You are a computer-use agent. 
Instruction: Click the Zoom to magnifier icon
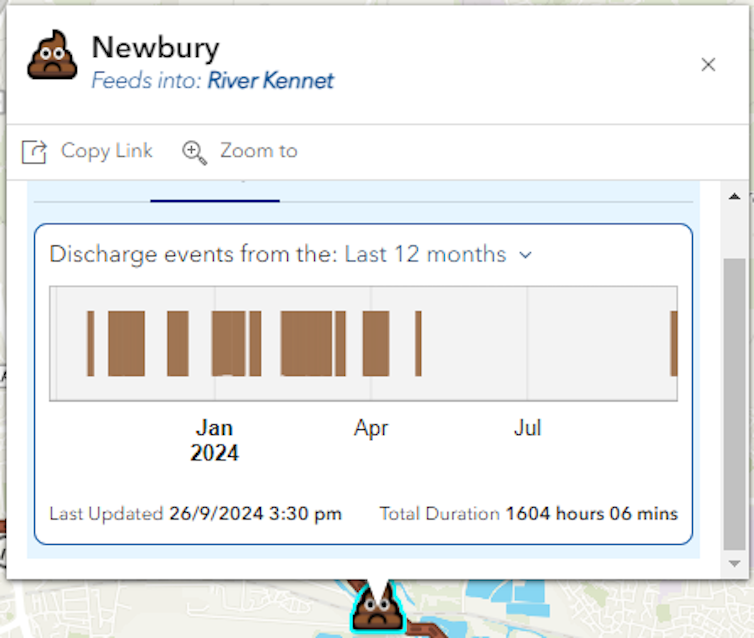pos(194,152)
